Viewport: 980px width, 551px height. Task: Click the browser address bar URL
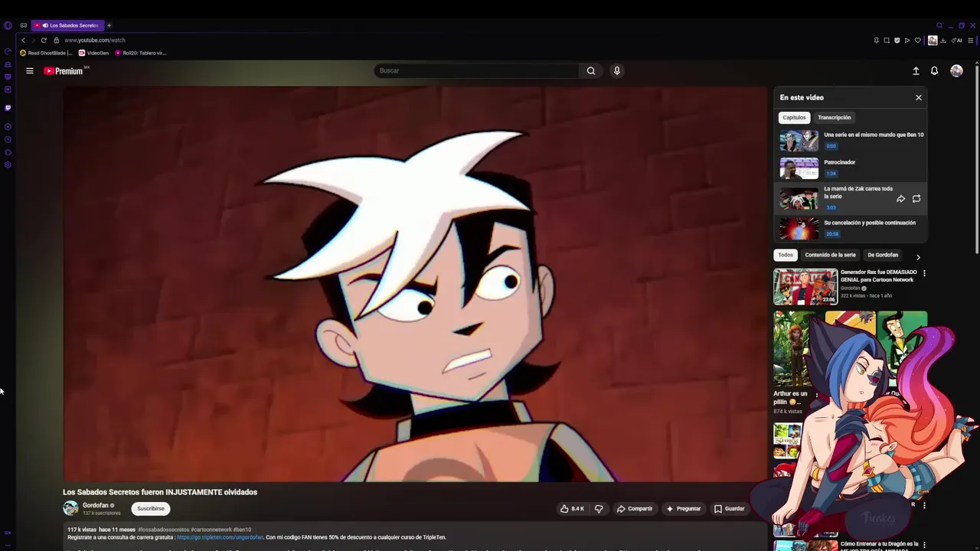(95, 40)
